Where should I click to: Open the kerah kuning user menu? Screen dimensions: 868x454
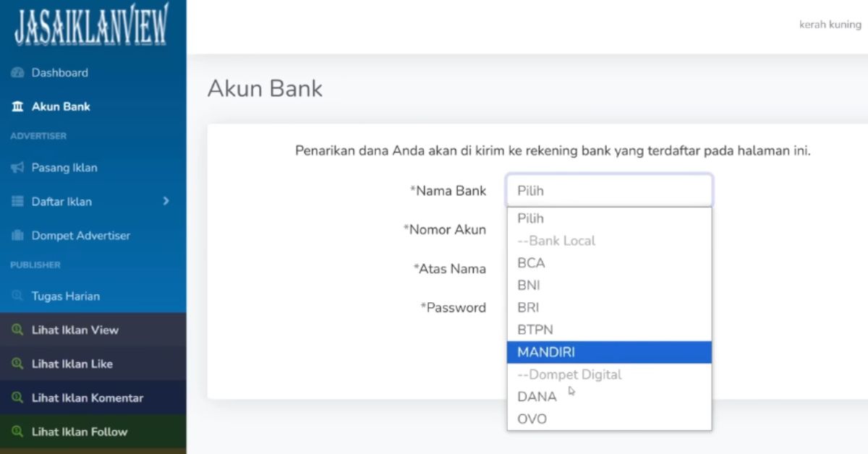[x=830, y=25]
